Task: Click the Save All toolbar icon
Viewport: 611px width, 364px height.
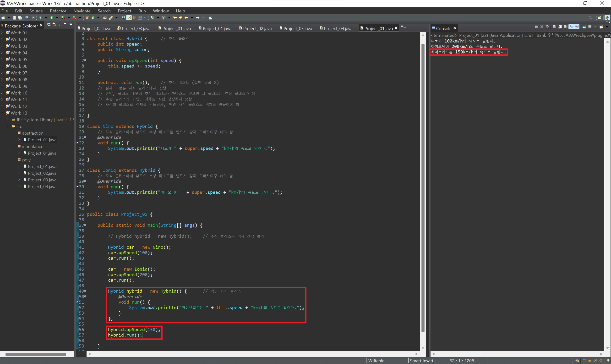Action: [20, 18]
